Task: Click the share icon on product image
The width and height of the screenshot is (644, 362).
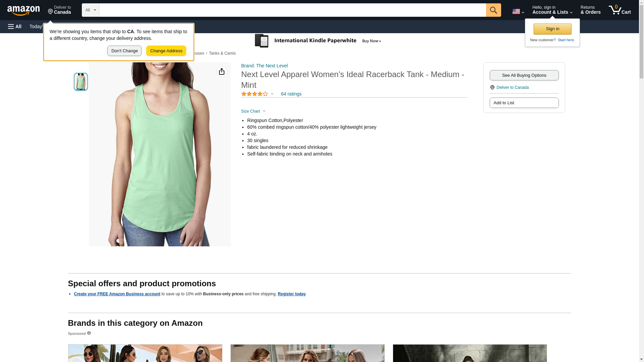Action: [222, 71]
